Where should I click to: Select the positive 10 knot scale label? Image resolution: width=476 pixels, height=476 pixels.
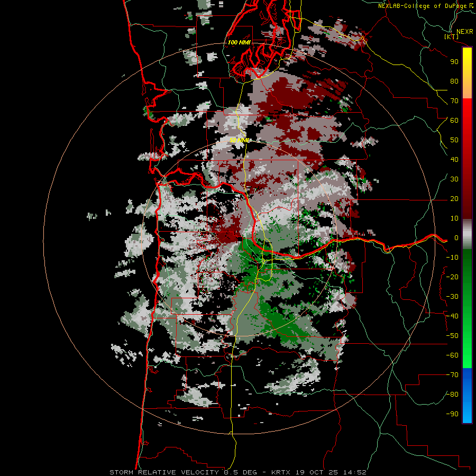pyautogui.click(x=454, y=218)
